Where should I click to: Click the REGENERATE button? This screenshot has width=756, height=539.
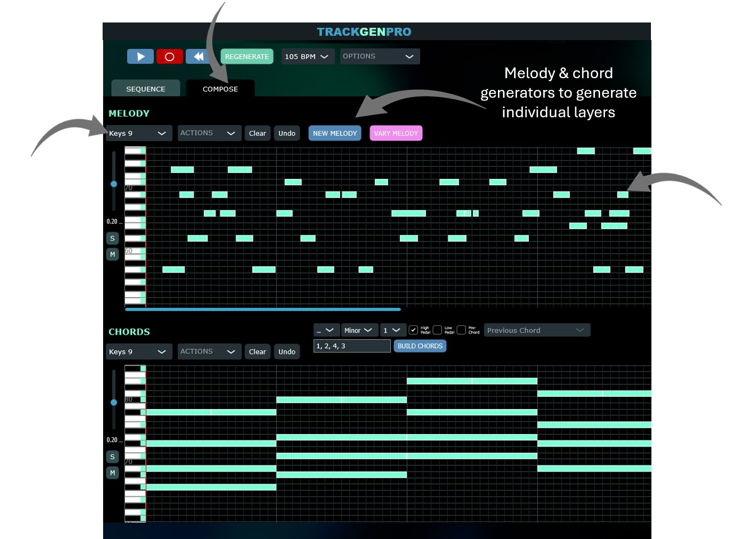point(247,57)
